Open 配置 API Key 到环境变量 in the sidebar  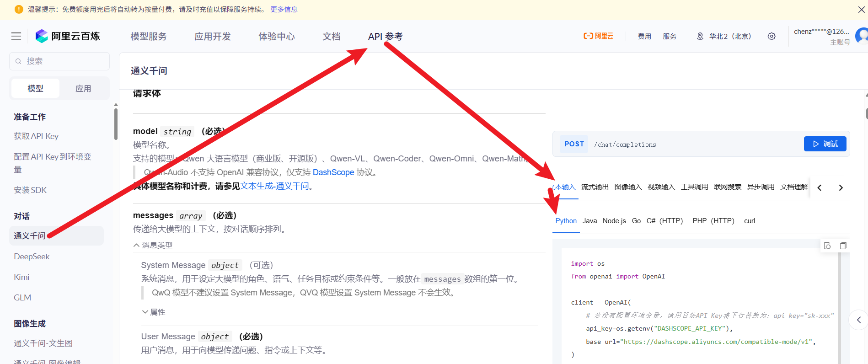click(53, 163)
